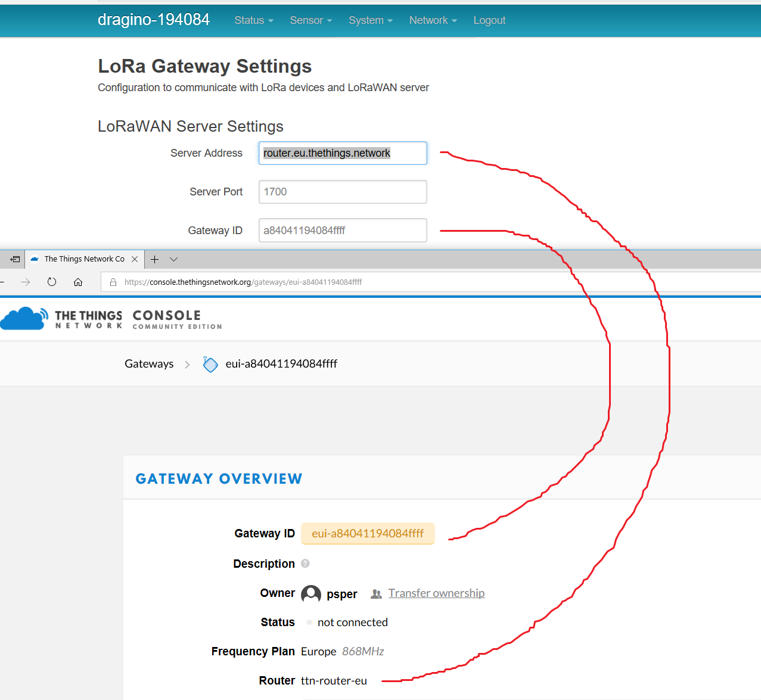761x700 pixels.
Task: Select the Gateway ID input field
Action: [343, 231]
